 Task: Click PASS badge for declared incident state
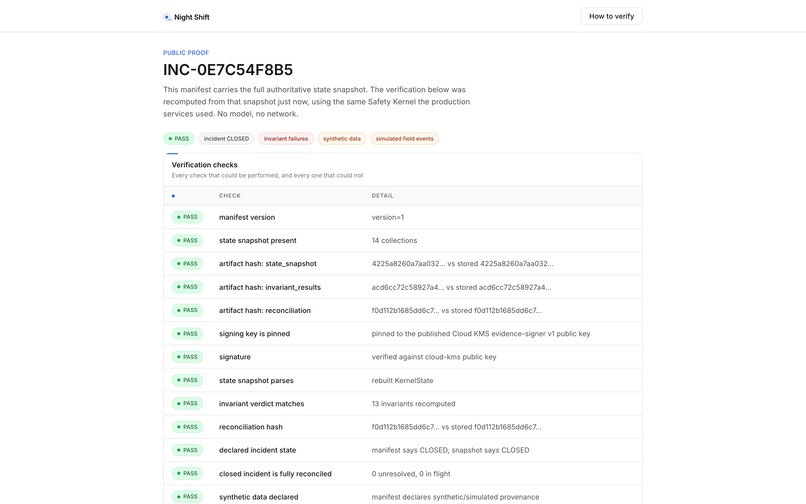tap(187, 450)
